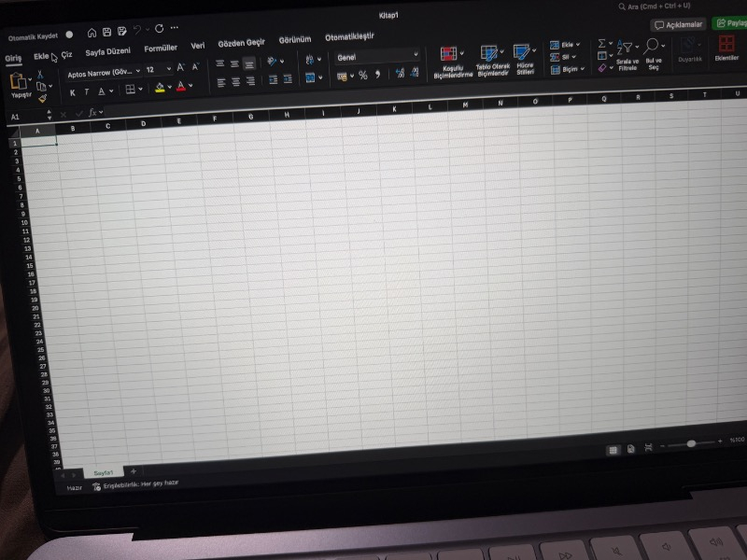Add a new sheet with plus button

[134, 471]
